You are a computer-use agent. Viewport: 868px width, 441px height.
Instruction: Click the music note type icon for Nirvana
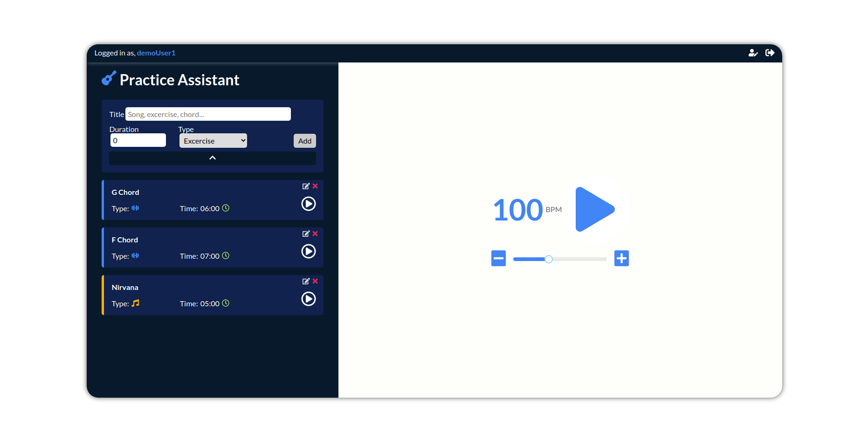(135, 303)
